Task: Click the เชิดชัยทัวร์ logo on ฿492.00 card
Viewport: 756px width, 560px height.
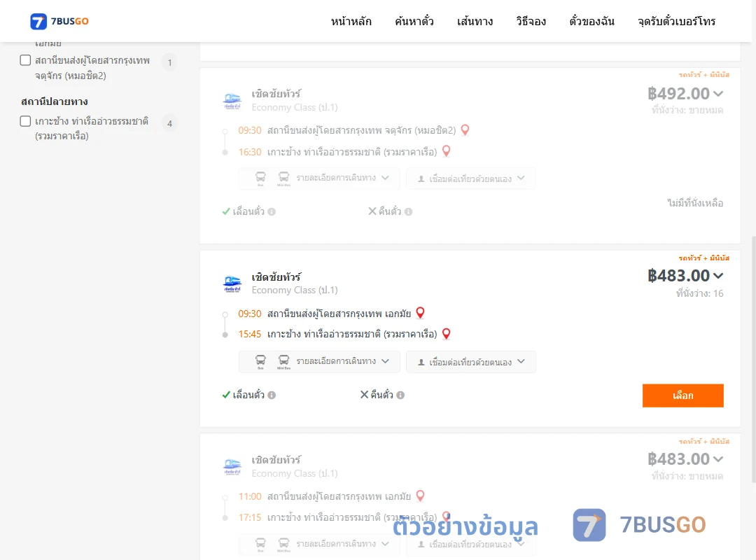Action: pyautogui.click(x=232, y=101)
